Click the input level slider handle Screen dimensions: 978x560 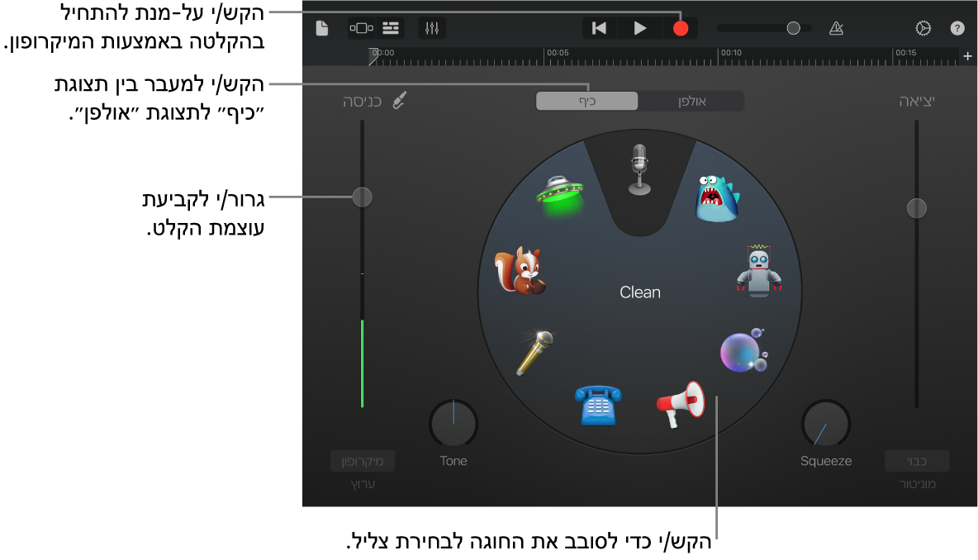click(363, 197)
